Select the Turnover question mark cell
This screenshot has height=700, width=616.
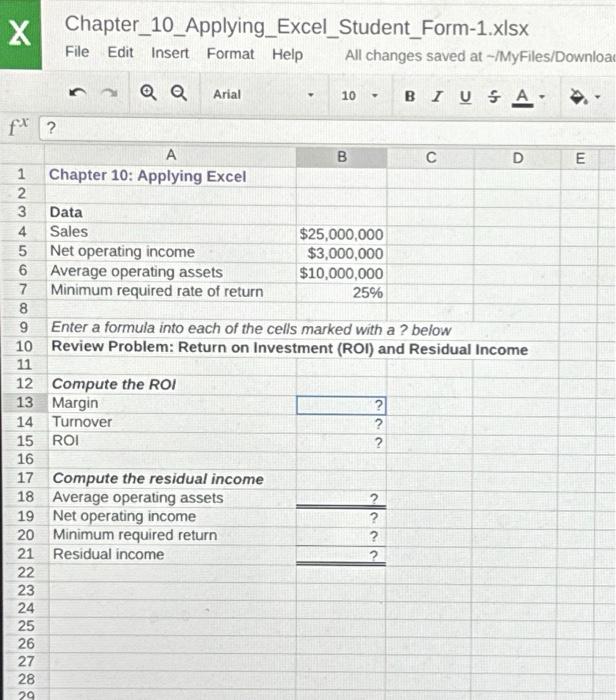(341, 424)
